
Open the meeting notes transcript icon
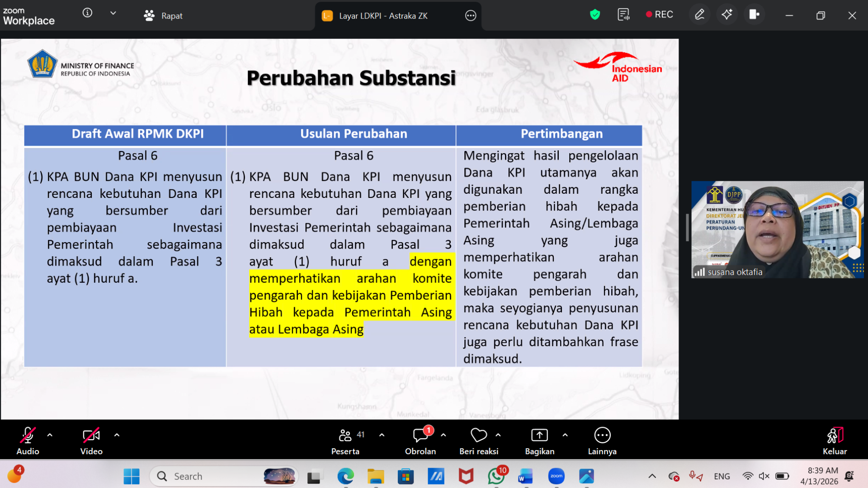point(623,15)
